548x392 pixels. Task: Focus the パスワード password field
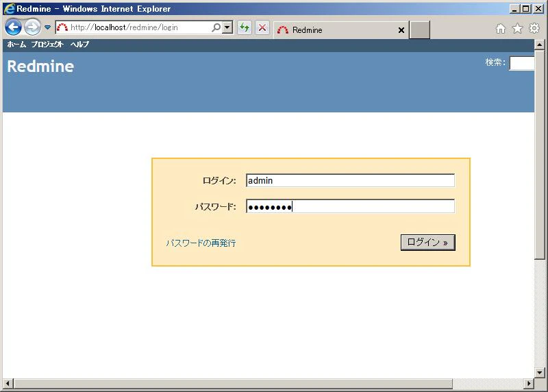(350, 206)
